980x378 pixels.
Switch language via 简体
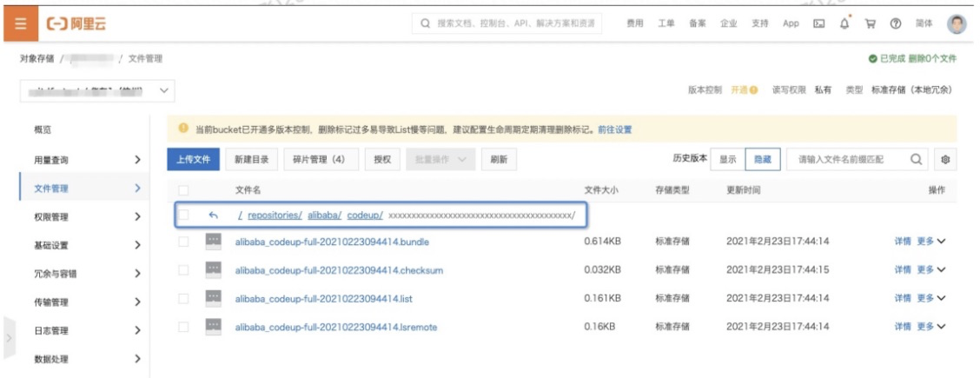924,23
